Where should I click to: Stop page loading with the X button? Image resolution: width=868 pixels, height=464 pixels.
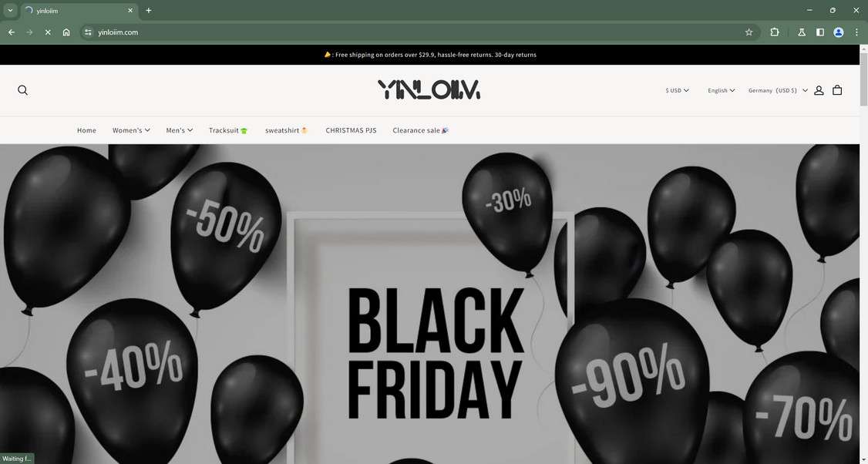(48, 32)
